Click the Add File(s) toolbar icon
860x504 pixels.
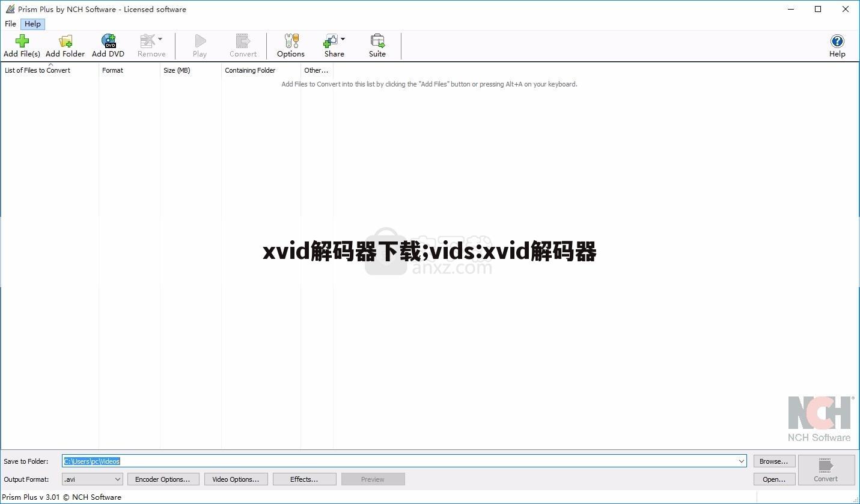tap(22, 41)
